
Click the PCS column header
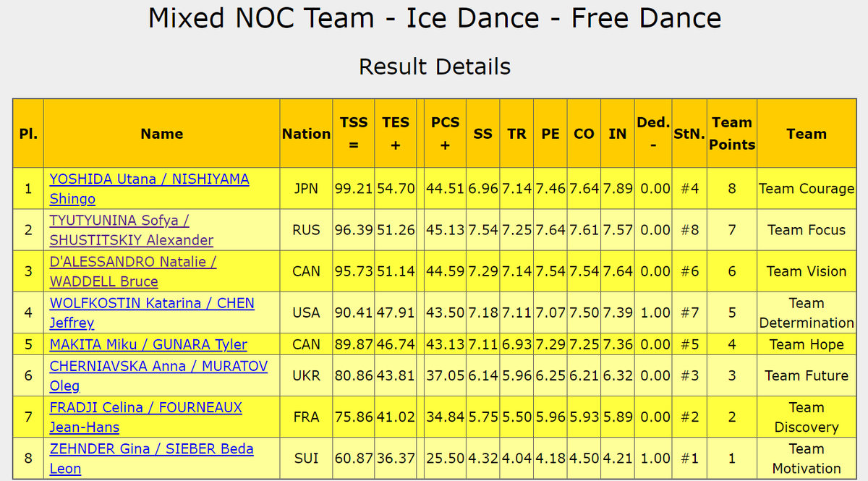pyautogui.click(x=445, y=134)
